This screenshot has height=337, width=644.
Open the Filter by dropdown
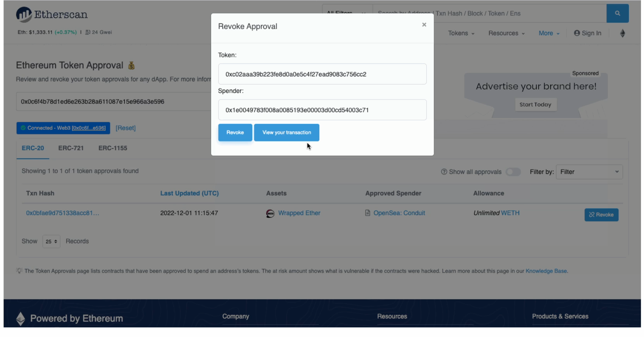pyautogui.click(x=589, y=172)
